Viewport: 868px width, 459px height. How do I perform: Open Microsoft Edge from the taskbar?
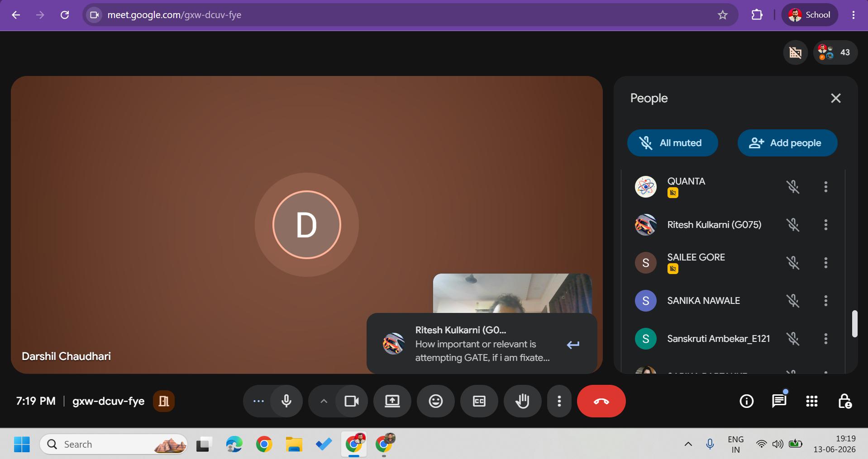coord(234,445)
